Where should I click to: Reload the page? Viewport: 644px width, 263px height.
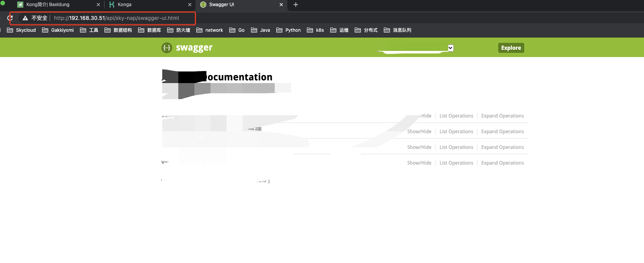pos(10,18)
